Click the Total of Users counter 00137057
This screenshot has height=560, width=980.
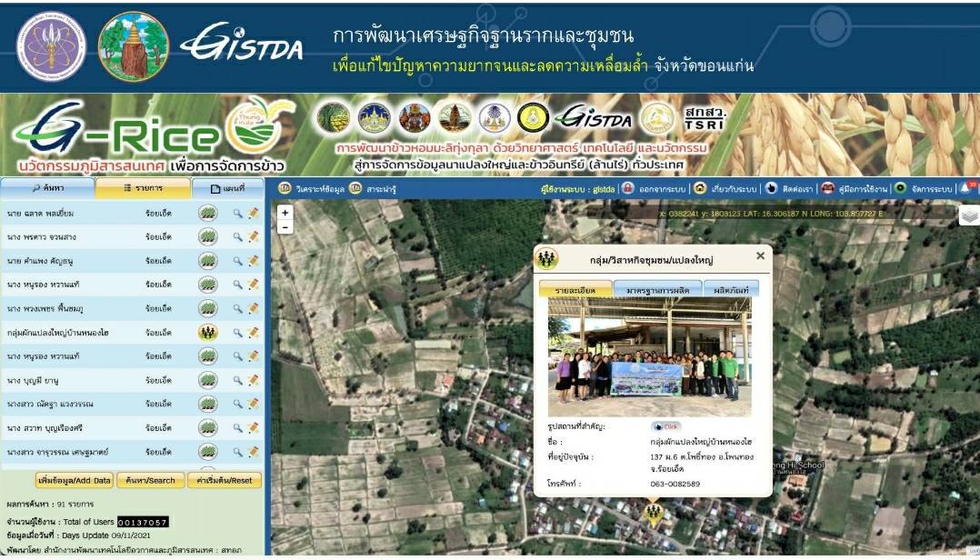[143, 521]
